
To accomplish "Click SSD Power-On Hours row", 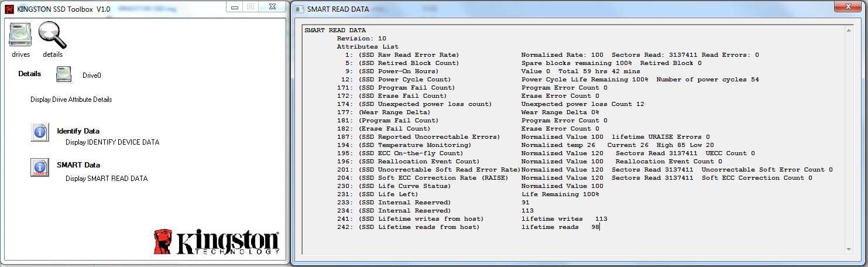I will (492, 71).
